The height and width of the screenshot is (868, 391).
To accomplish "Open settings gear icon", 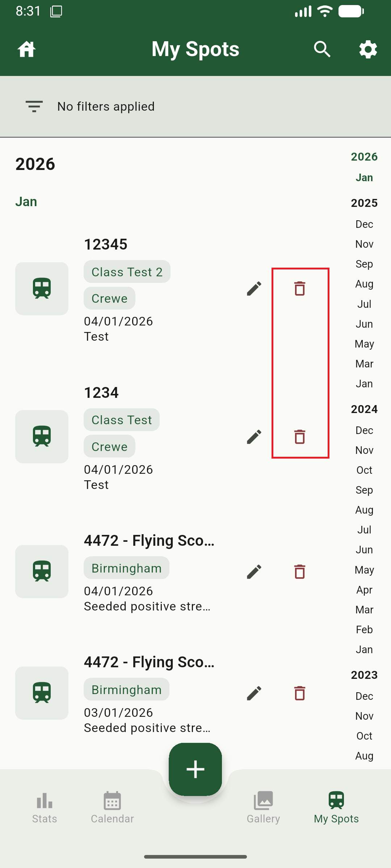I will coord(368,49).
